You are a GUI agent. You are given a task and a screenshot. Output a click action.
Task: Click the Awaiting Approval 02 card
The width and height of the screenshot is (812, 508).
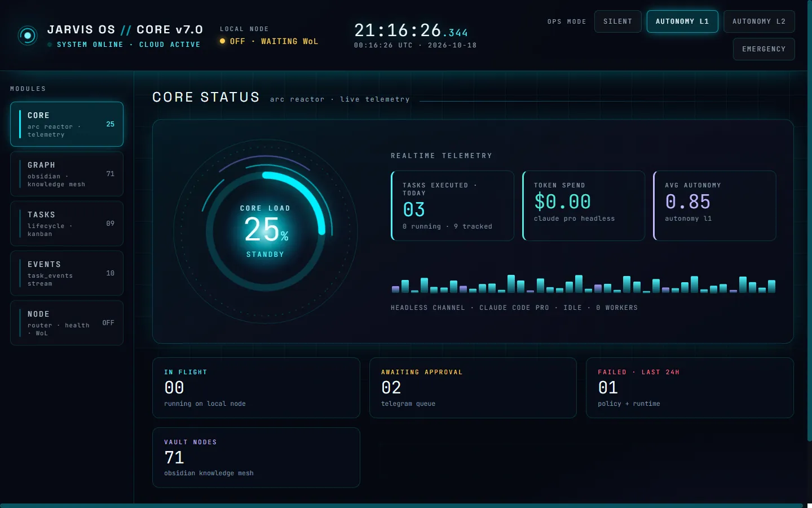(x=473, y=388)
